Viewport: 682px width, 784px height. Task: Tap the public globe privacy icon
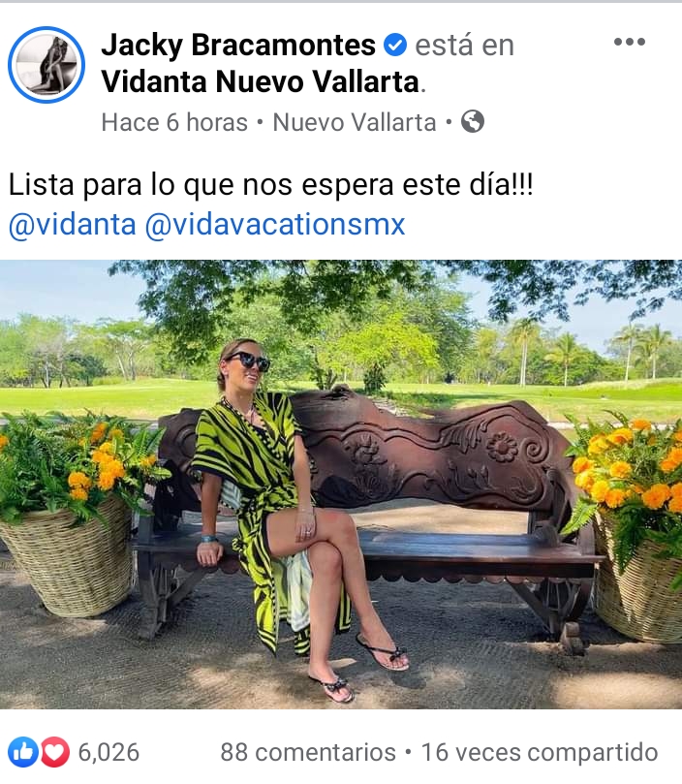pyautogui.click(x=473, y=121)
